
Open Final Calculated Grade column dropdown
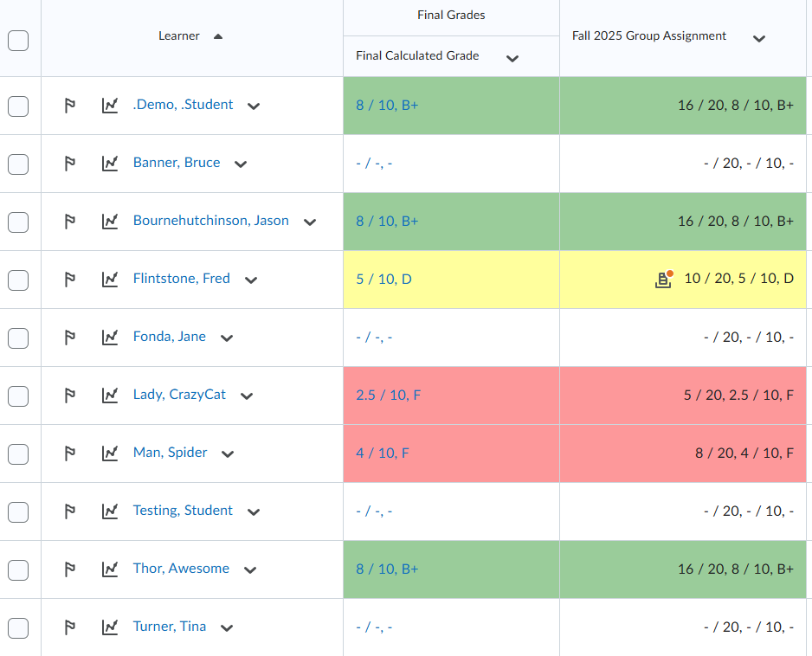(x=512, y=59)
